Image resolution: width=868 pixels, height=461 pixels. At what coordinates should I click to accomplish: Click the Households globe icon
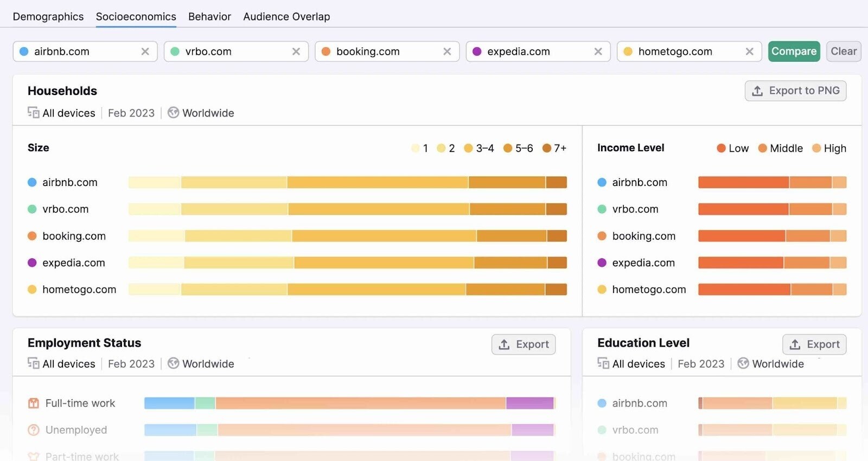point(173,113)
